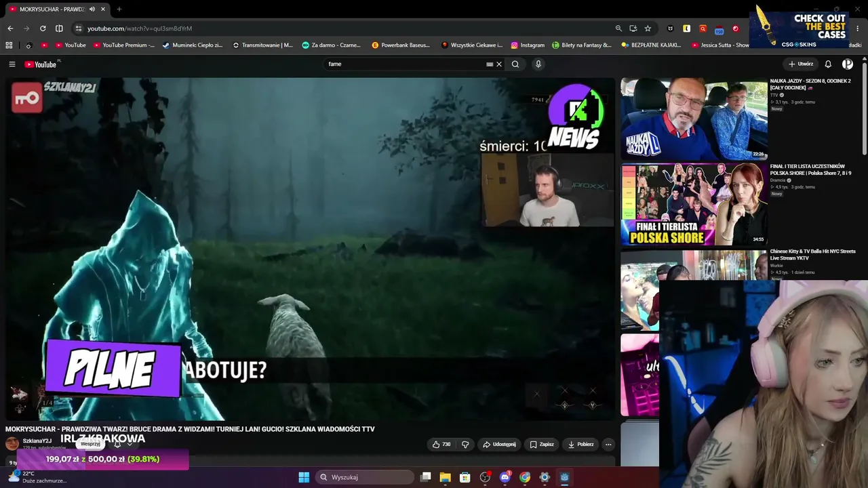Open the Instagram bookmark
The width and height of the screenshot is (868, 488).
click(528, 45)
